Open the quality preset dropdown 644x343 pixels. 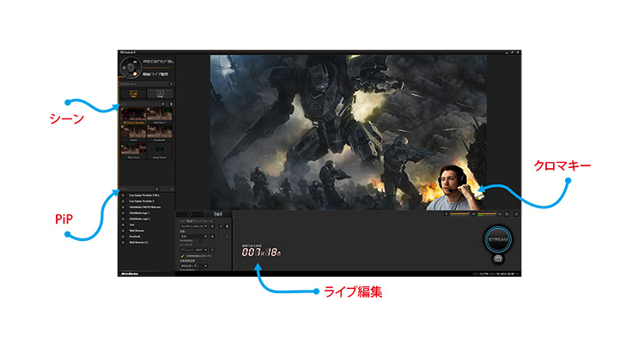pos(193,237)
